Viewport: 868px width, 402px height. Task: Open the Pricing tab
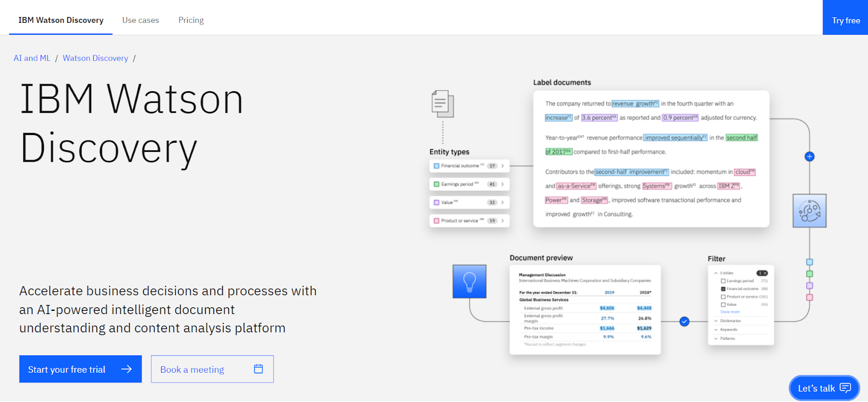tap(191, 20)
